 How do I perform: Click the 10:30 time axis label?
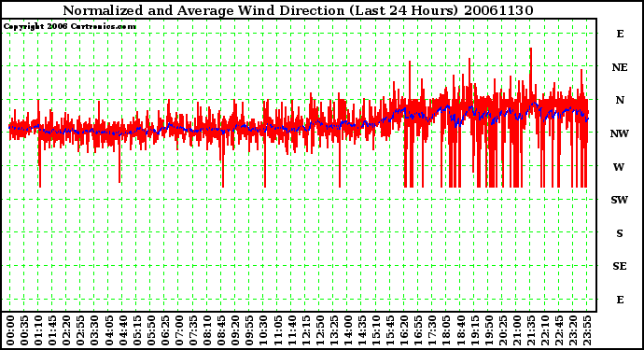point(263,330)
